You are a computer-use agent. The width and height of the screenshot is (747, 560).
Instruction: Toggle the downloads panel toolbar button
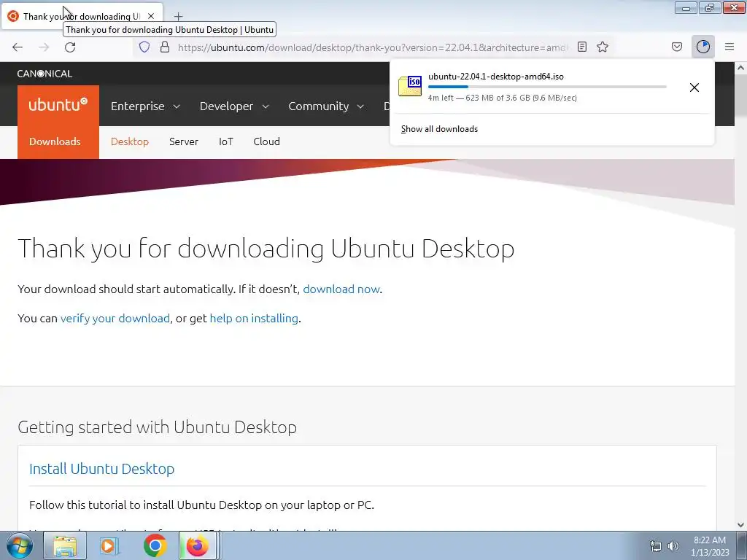coord(703,47)
